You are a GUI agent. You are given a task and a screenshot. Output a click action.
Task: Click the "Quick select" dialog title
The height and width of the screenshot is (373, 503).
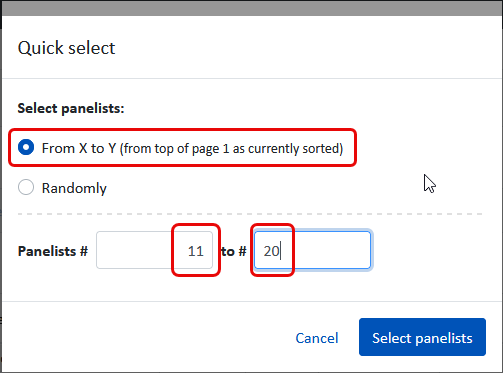(66, 48)
